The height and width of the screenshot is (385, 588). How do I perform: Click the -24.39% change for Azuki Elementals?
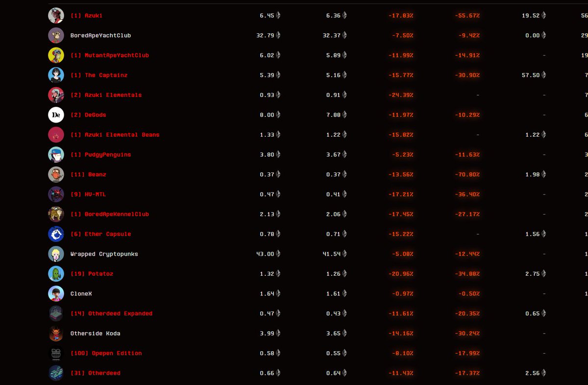point(401,95)
